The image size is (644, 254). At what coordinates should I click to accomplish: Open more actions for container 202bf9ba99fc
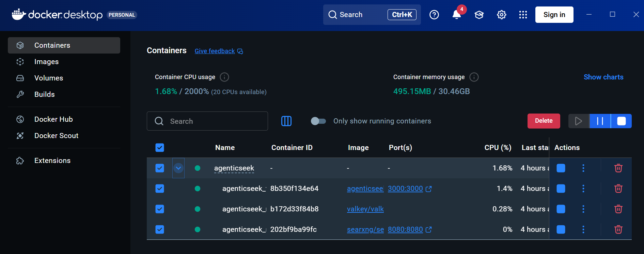click(x=583, y=229)
